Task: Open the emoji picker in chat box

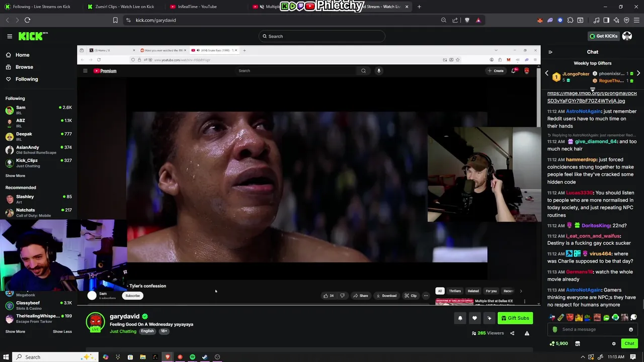Action: point(630,329)
